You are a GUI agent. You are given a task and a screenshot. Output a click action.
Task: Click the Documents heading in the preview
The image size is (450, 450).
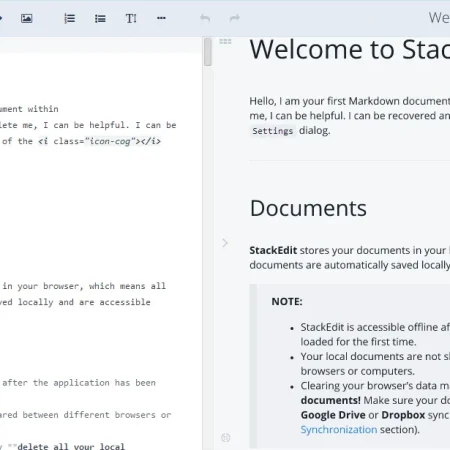pos(308,208)
